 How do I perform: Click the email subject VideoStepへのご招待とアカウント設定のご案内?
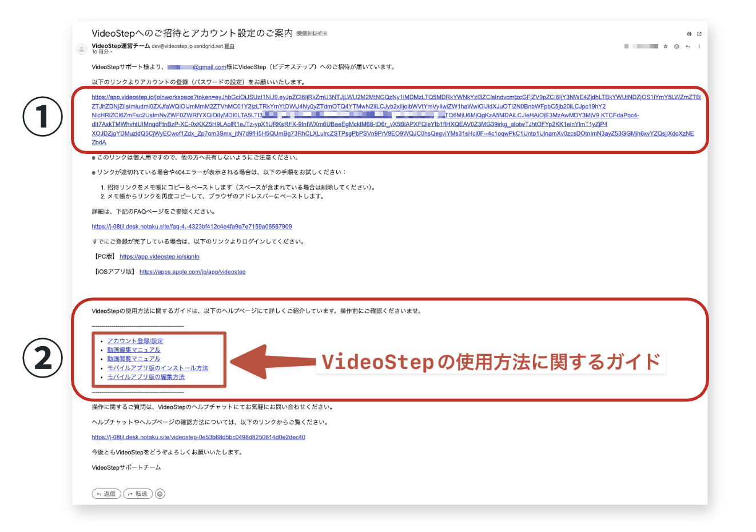(192, 33)
